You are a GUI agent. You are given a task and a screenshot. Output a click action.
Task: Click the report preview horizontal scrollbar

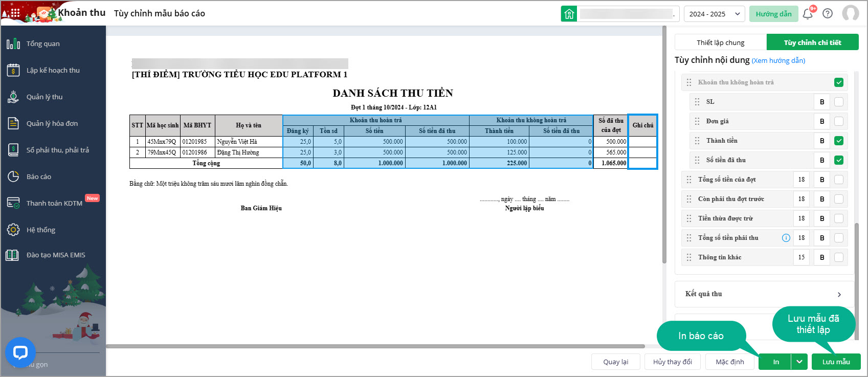click(x=375, y=346)
